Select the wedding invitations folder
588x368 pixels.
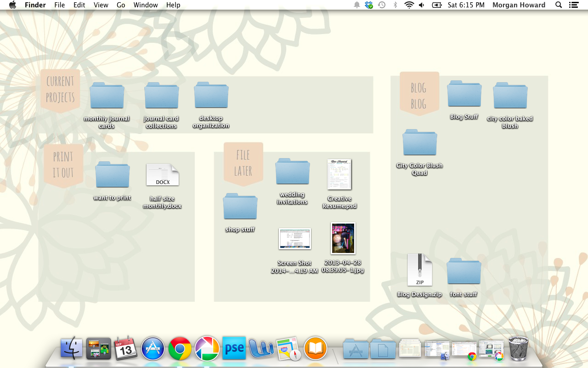pyautogui.click(x=293, y=172)
